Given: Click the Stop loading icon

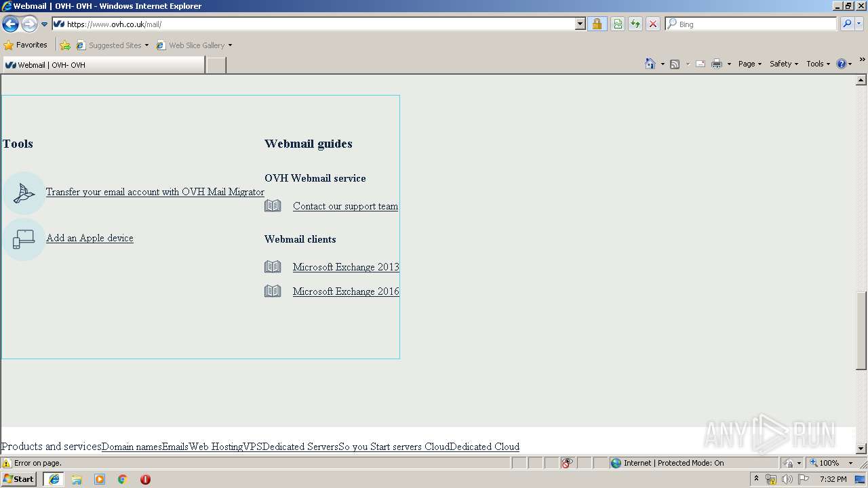Looking at the screenshot, I should click(653, 24).
